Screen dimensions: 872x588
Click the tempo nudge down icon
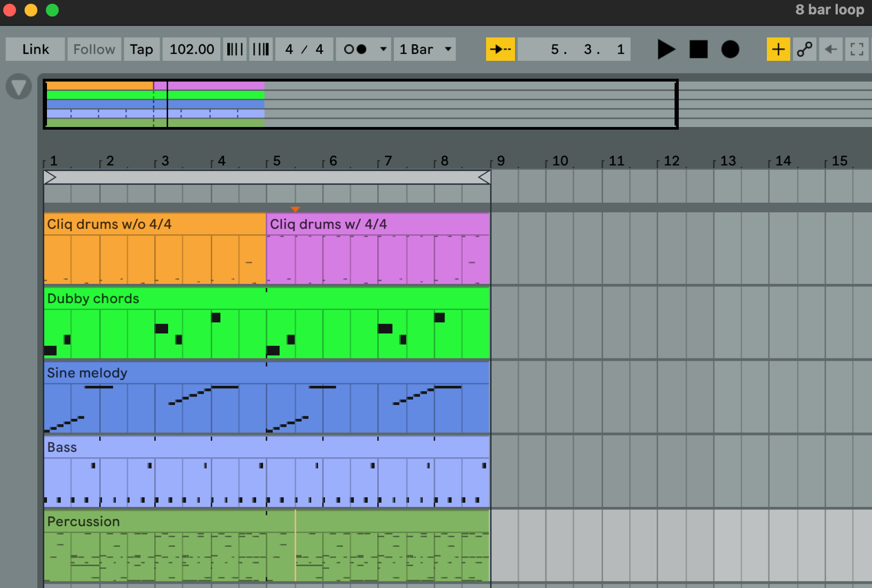pyautogui.click(x=234, y=49)
